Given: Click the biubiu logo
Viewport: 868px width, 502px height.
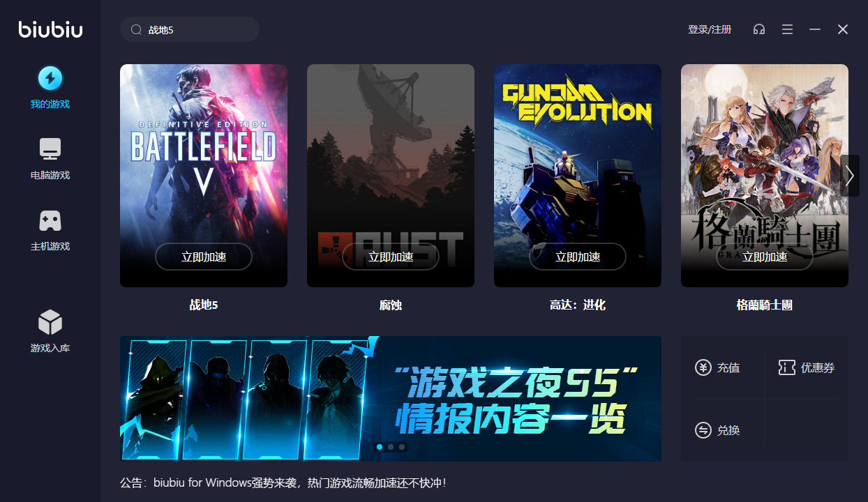Looking at the screenshot, I should pos(50,29).
